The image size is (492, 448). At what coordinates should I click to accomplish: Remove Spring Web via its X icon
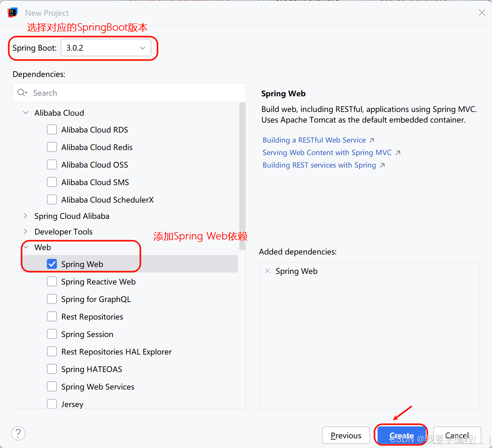268,271
